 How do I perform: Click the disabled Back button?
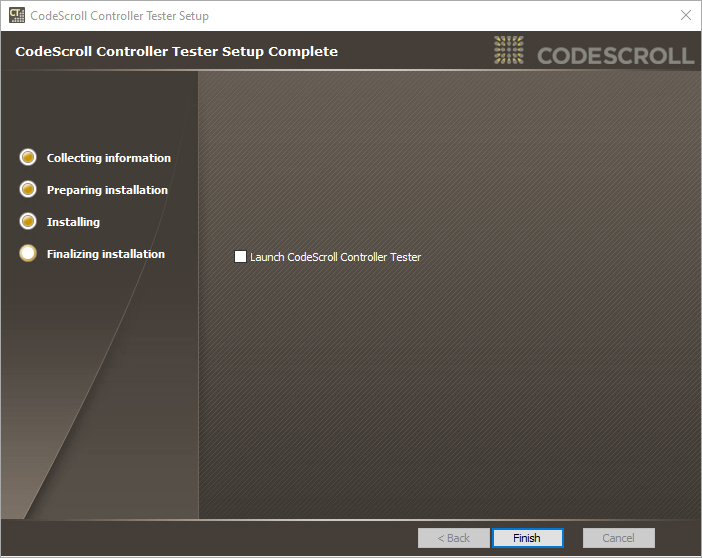[454, 538]
